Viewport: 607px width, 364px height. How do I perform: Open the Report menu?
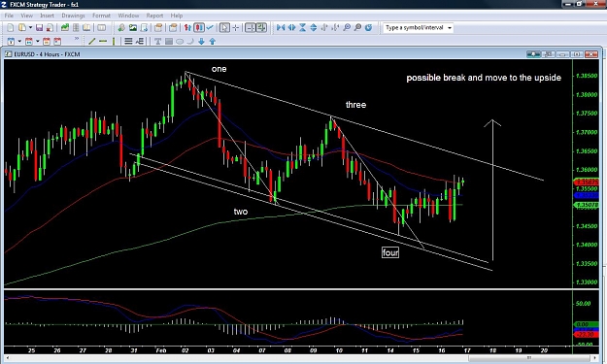click(x=154, y=16)
